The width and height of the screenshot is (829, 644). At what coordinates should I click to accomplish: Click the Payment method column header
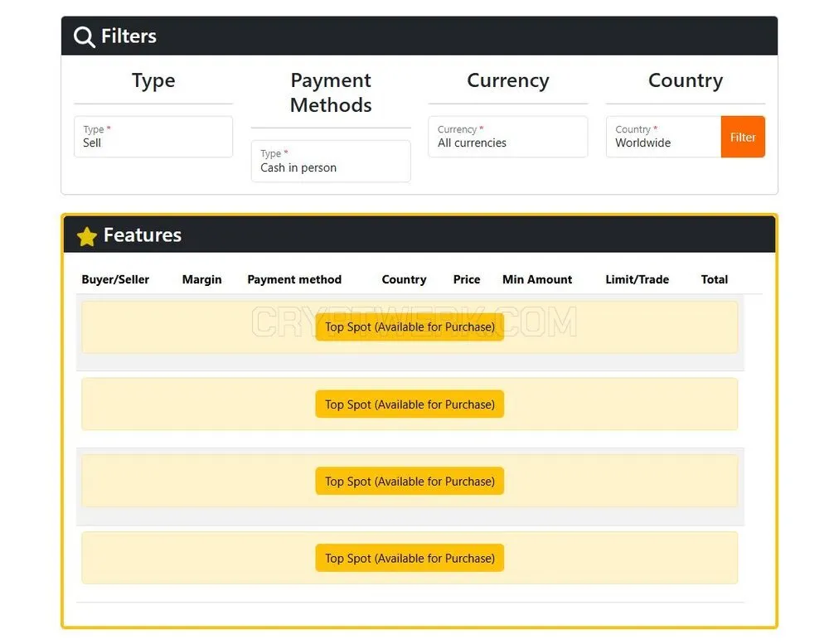click(294, 279)
